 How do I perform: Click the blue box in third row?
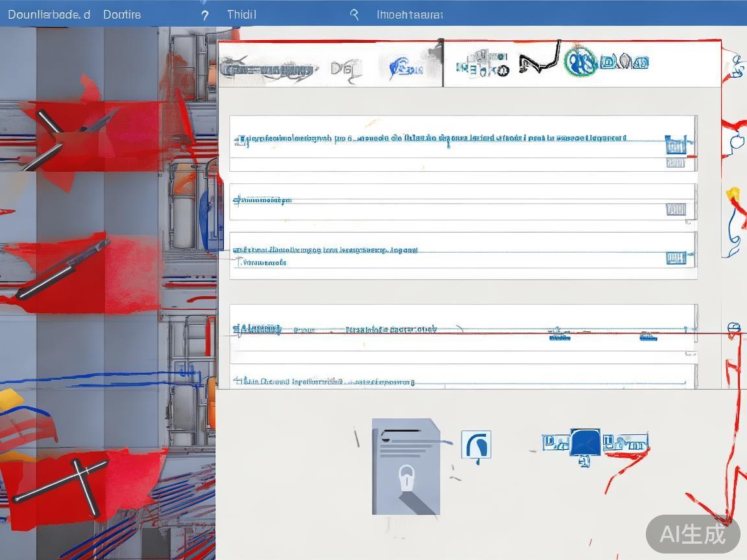pyautogui.click(x=675, y=258)
